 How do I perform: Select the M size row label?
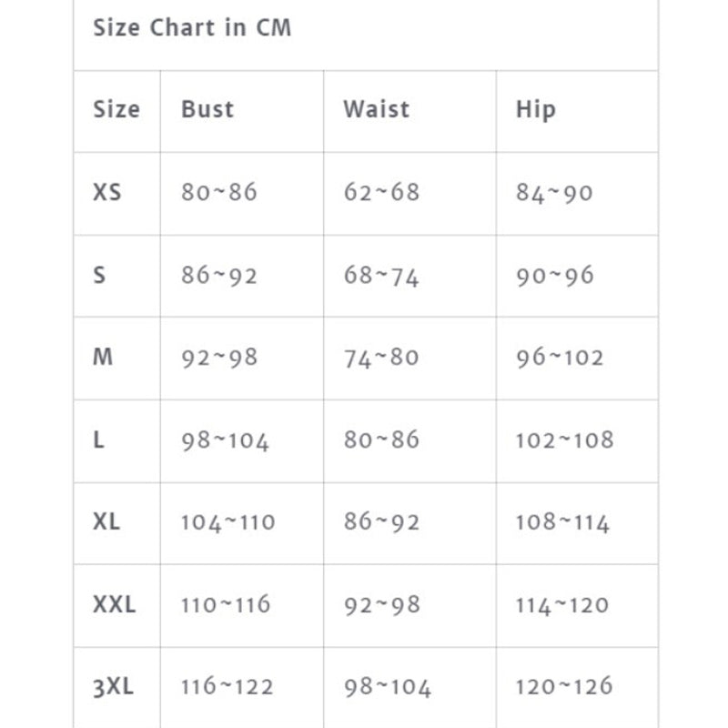[103, 357]
